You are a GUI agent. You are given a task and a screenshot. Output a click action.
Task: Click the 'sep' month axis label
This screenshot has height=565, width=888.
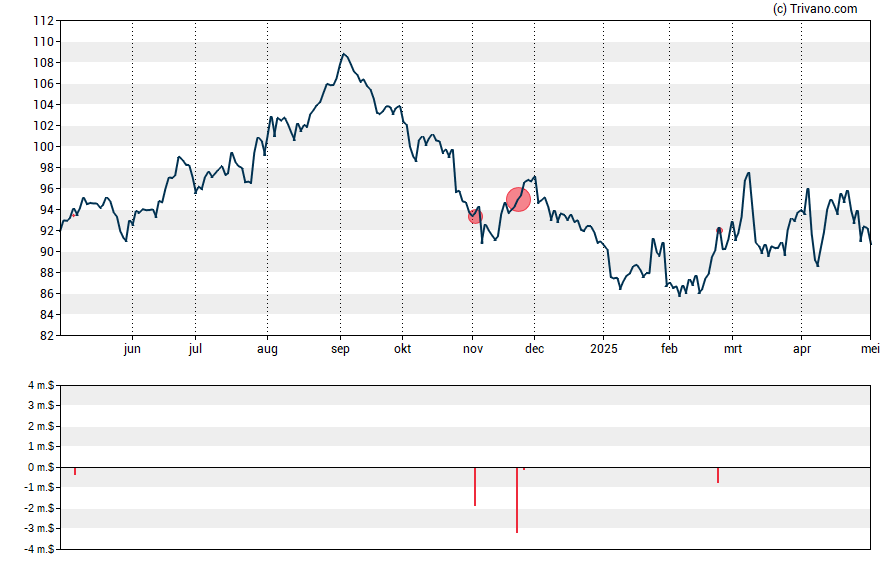pos(340,349)
